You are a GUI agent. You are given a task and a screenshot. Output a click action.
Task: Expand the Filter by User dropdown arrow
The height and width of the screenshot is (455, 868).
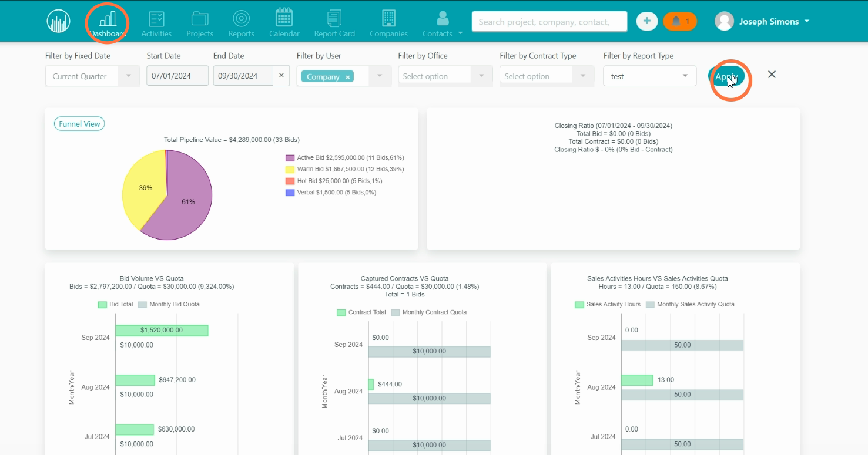380,76
